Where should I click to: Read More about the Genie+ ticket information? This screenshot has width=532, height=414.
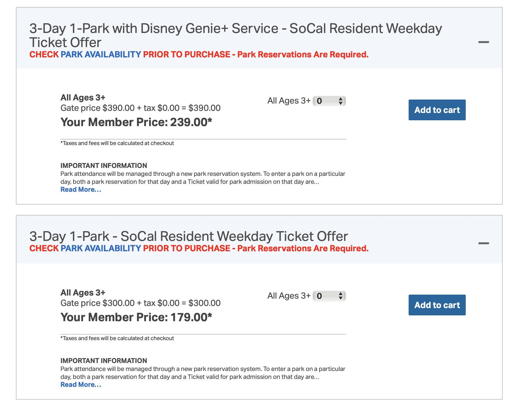click(81, 190)
